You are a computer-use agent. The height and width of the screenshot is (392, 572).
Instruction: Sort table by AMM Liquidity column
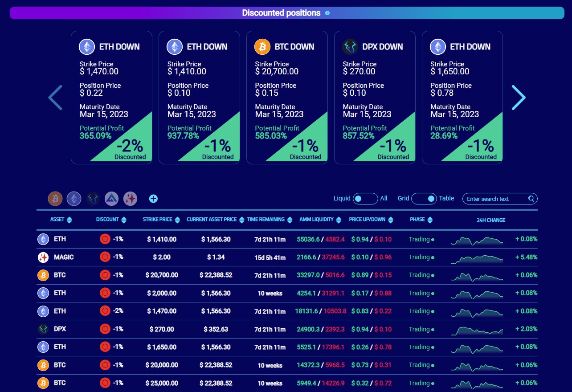click(x=320, y=220)
